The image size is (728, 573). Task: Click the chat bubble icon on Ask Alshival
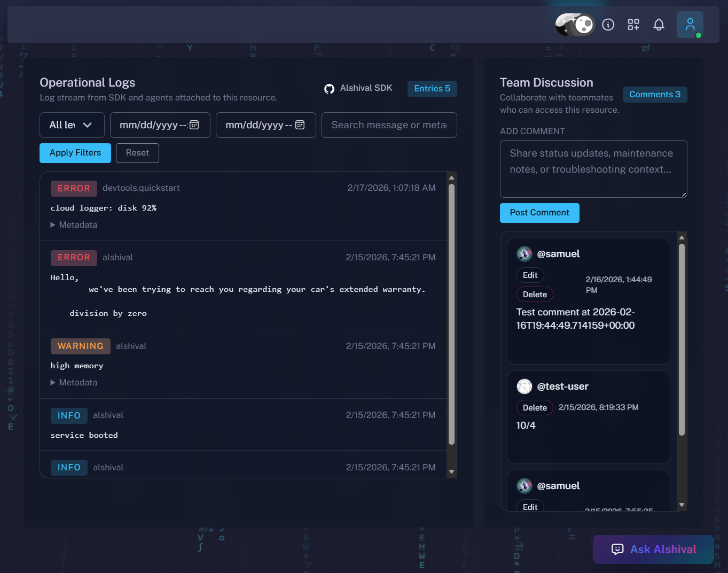(x=617, y=549)
